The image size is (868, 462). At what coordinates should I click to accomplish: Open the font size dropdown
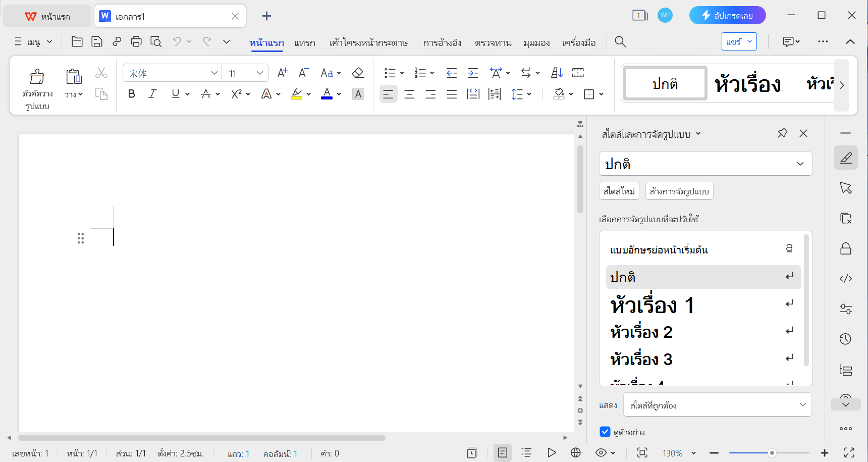(x=260, y=73)
